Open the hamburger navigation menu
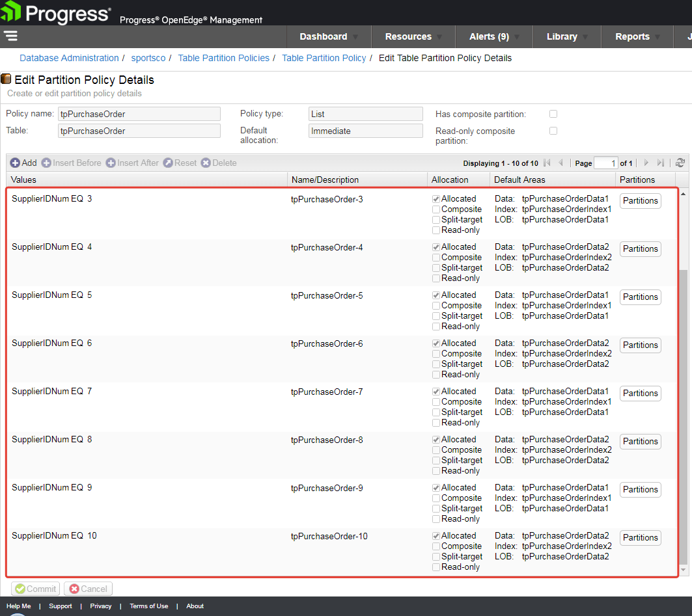 10,36
